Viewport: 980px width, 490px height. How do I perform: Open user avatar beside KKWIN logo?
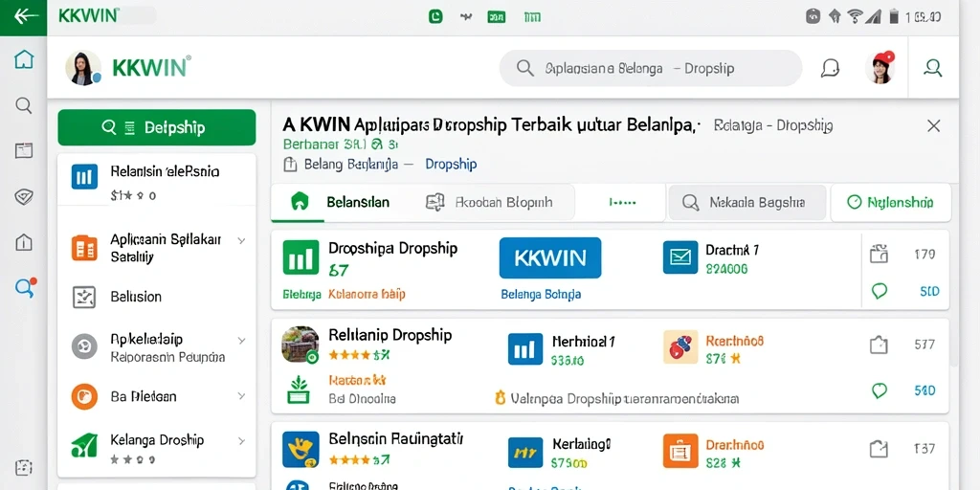83,68
